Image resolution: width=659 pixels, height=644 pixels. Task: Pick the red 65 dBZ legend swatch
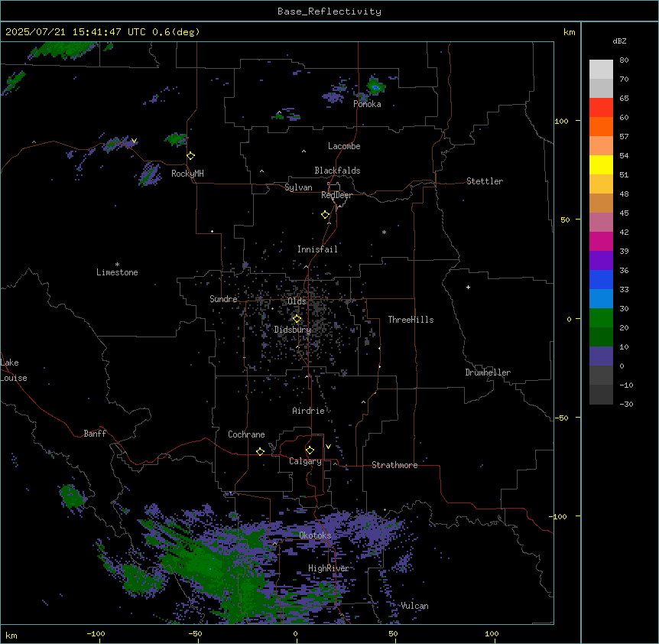click(x=601, y=108)
